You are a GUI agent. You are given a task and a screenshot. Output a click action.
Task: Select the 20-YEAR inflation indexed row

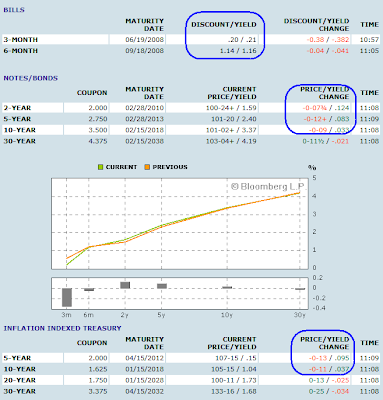click(191, 380)
